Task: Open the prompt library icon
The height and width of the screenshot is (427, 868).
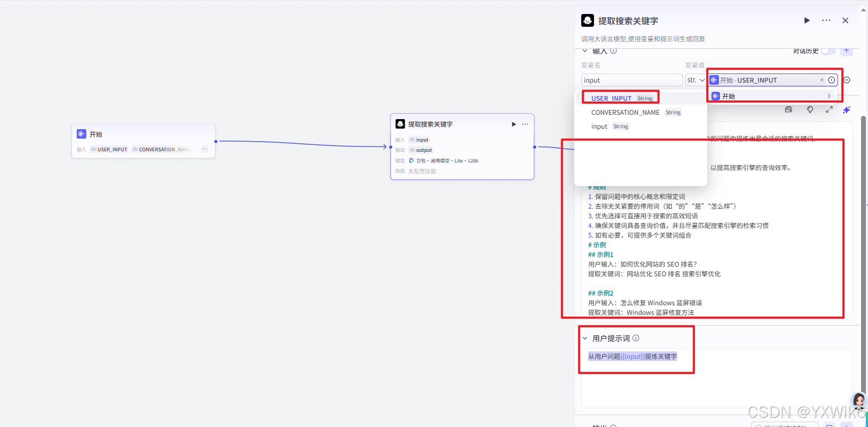Action: pos(789,109)
